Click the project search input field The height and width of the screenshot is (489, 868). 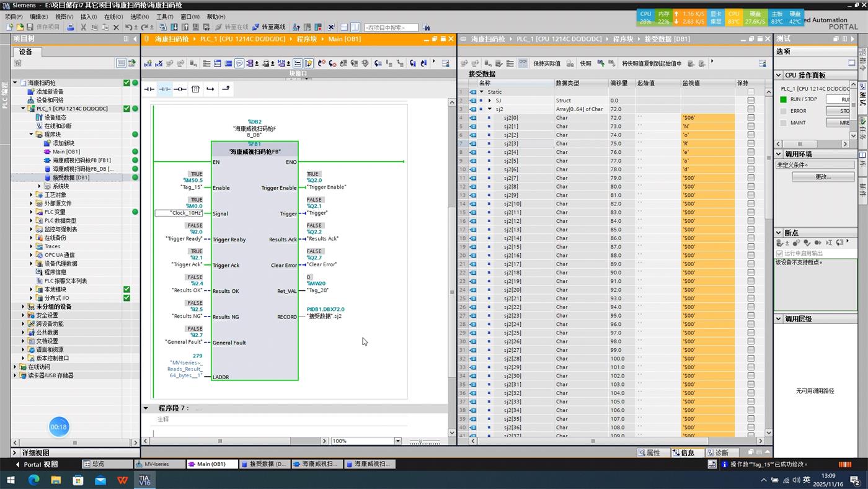click(x=391, y=27)
